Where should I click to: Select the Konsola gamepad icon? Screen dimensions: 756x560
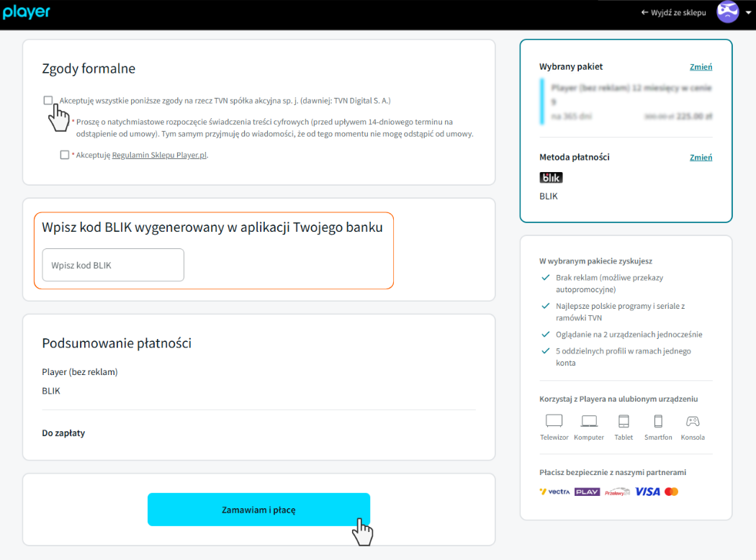[x=692, y=422]
